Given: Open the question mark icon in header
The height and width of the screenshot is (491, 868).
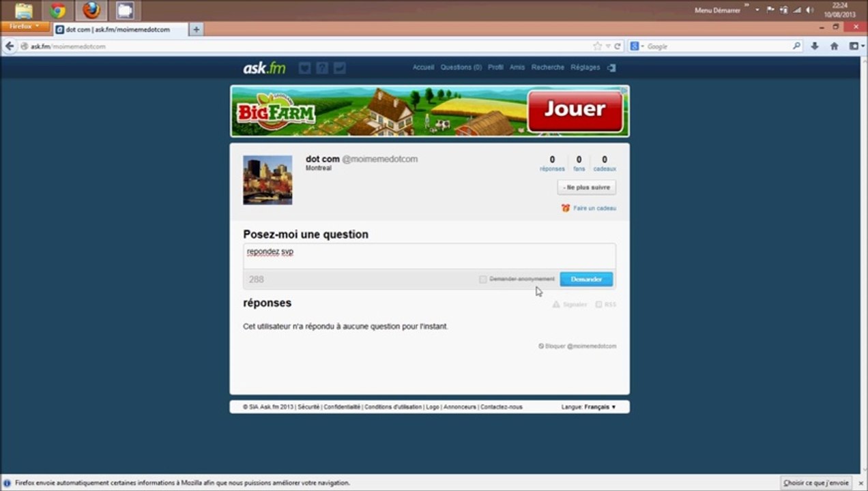Looking at the screenshot, I should click(x=322, y=68).
